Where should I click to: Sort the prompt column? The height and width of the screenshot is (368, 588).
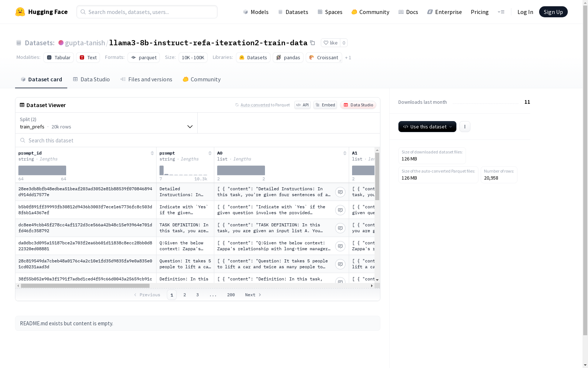[210, 153]
